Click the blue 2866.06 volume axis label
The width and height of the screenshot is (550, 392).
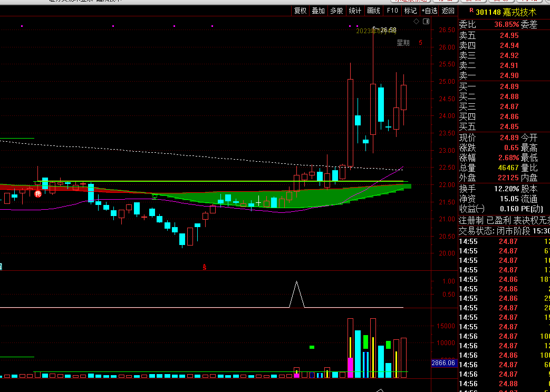point(443,363)
